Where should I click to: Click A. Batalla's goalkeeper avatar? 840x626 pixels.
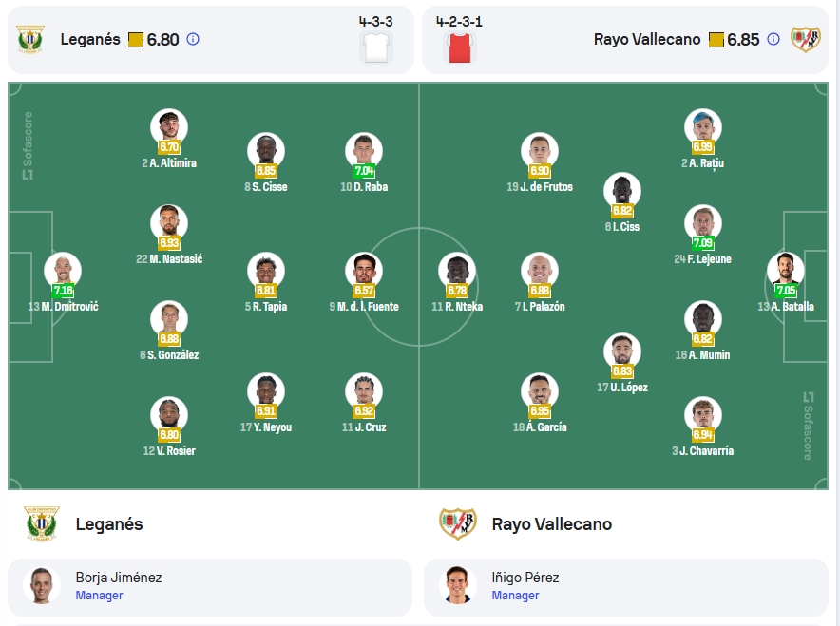coord(785,271)
